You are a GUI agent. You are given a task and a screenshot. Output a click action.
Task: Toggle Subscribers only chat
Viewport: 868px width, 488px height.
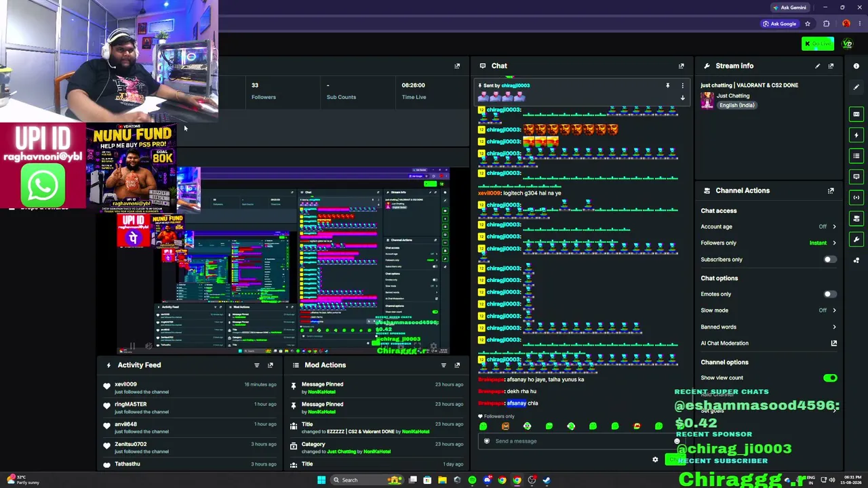830,260
